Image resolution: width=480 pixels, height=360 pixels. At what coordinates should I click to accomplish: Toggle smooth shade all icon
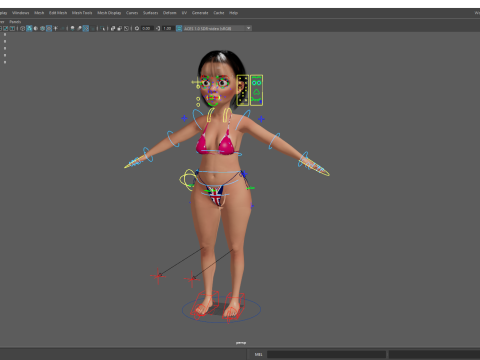pos(29,28)
